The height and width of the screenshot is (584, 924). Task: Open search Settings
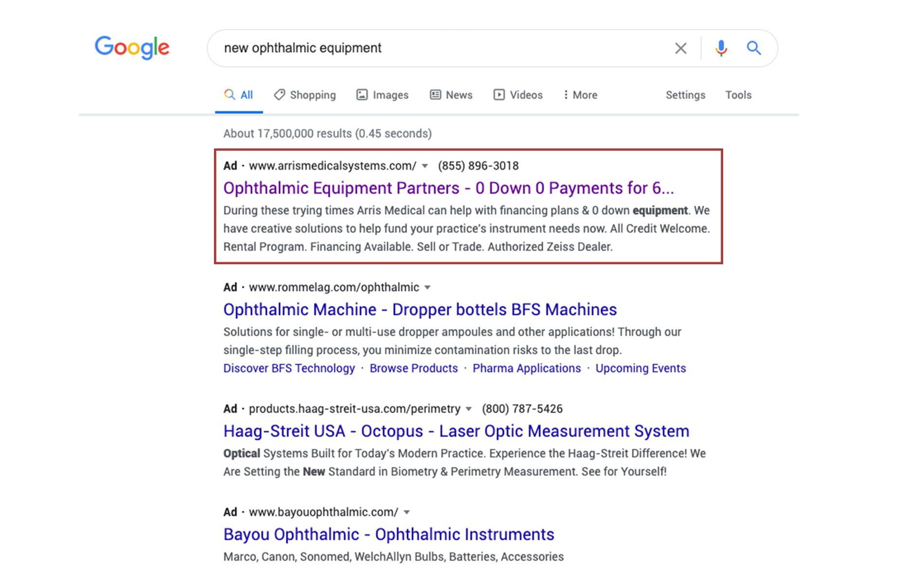685,95
